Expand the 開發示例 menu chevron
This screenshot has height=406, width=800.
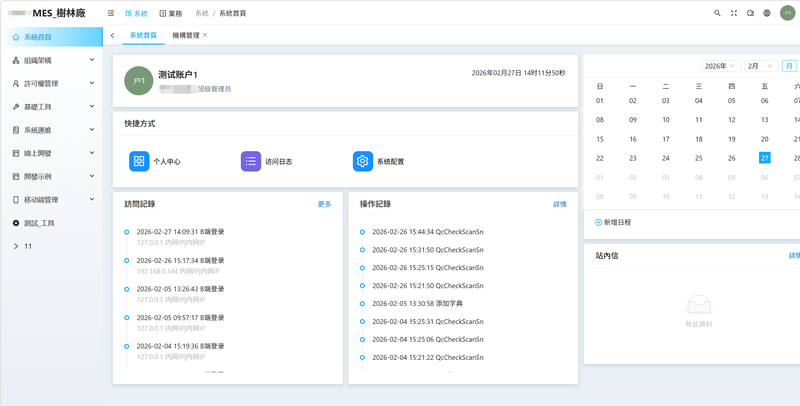point(92,176)
